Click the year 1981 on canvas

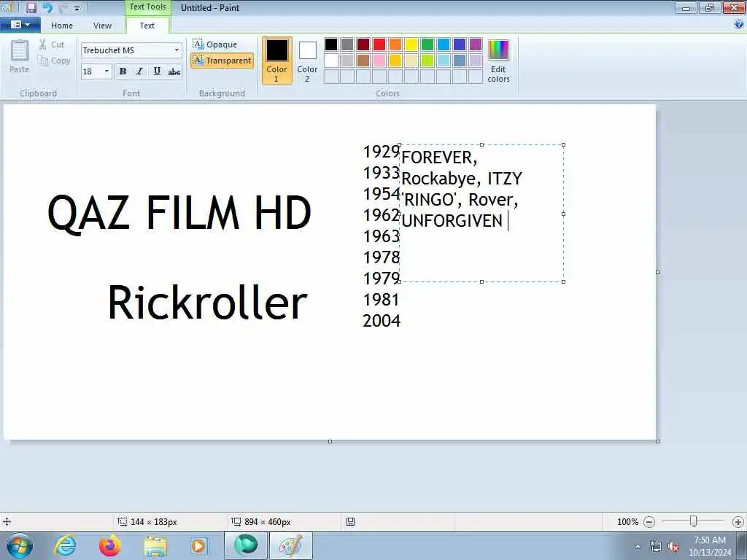[x=381, y=300]
